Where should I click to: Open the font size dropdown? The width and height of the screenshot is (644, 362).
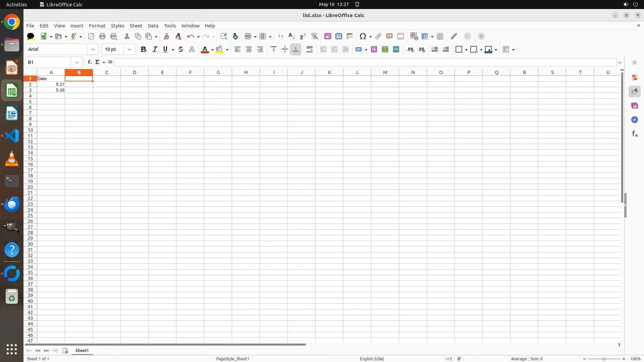click(129, 50)
